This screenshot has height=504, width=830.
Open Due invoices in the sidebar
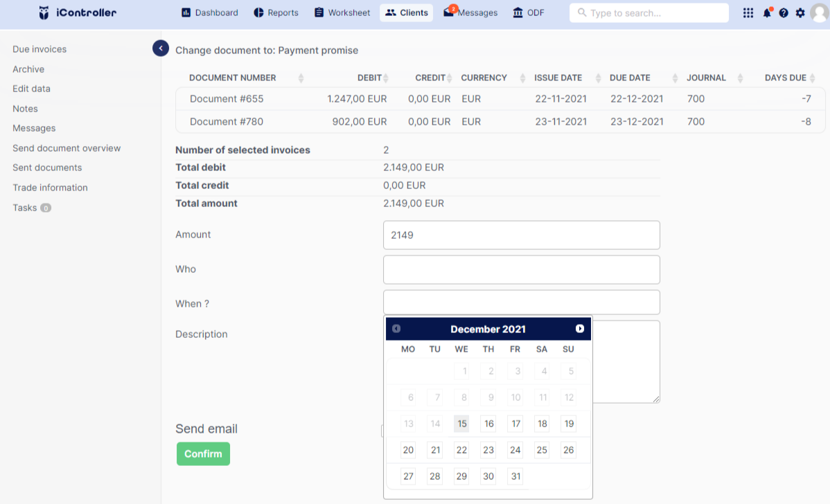[x=39, y=49]
